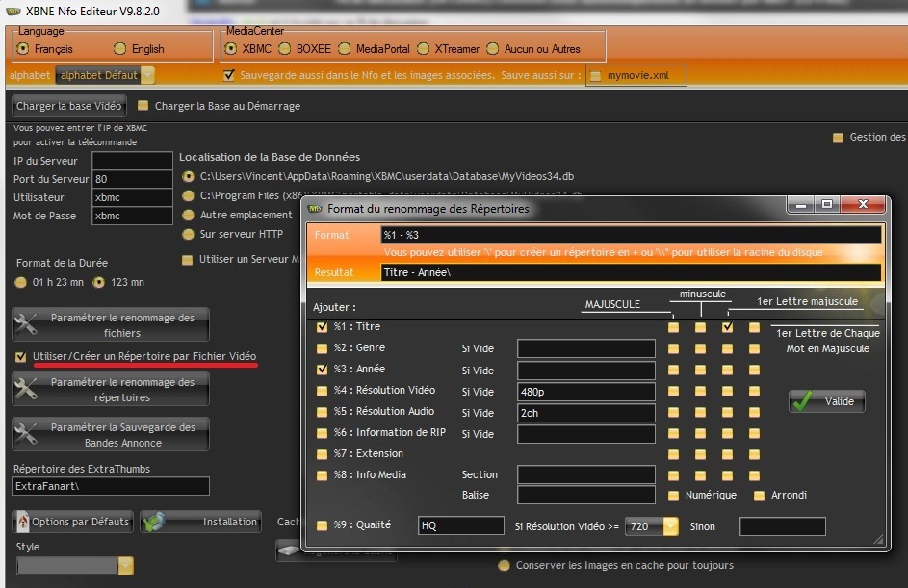Click the wrench icon for directory renaming settings
The height and width of the screenshot is (588, 908).
pyautogui.click(x=27, y=389)
